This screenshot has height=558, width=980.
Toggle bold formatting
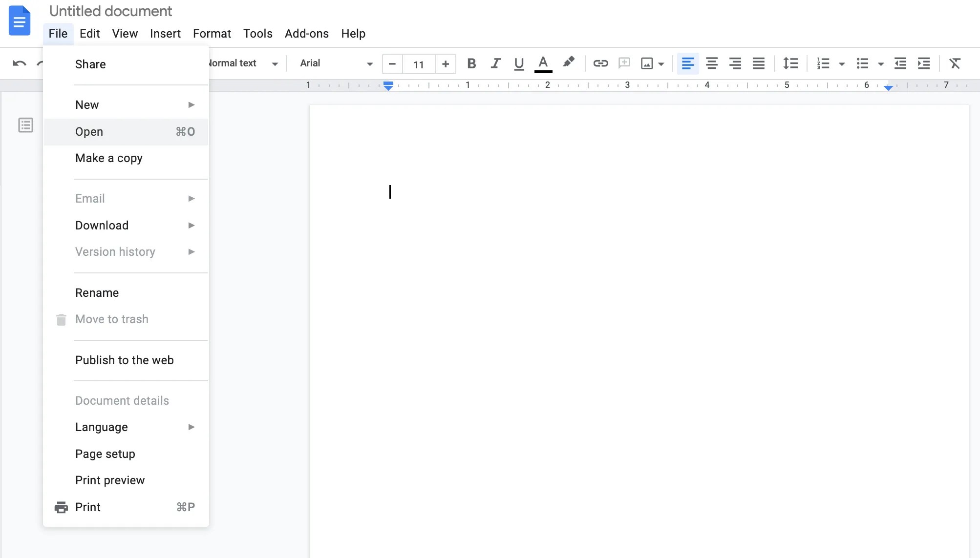click(471, 63)
